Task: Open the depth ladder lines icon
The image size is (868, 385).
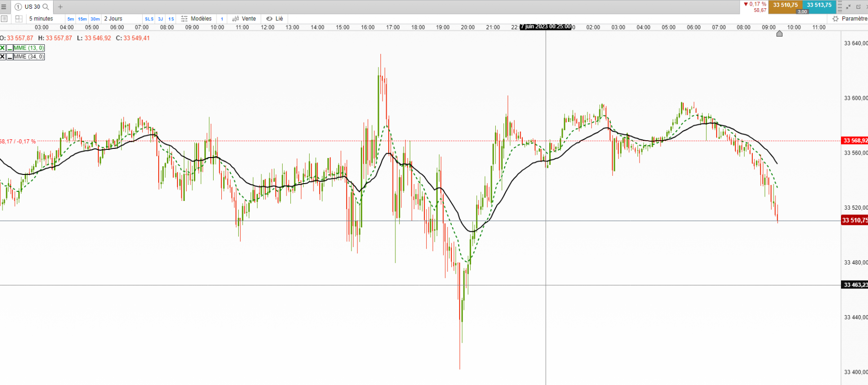Action: point(840,7)
